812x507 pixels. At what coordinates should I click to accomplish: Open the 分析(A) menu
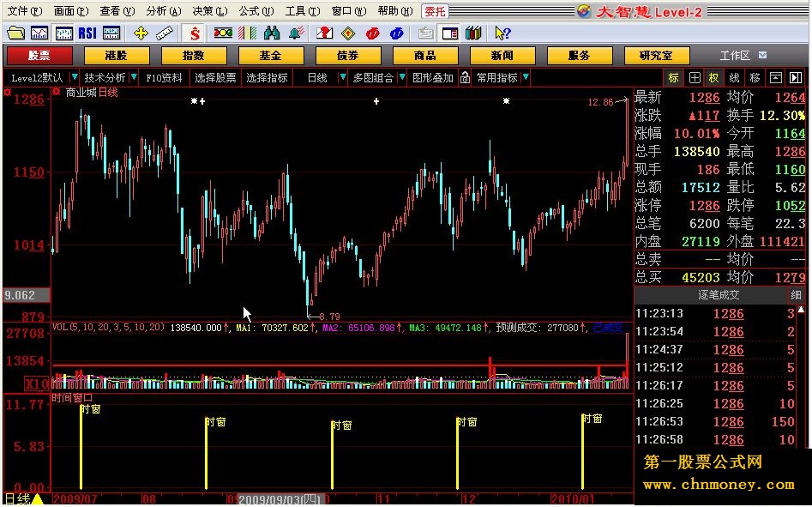[x=164, y=11]
